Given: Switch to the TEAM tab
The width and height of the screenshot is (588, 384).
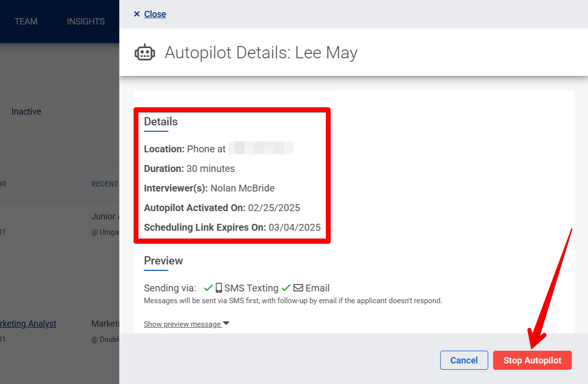Looking at the screenshot, I should [26, 21].
